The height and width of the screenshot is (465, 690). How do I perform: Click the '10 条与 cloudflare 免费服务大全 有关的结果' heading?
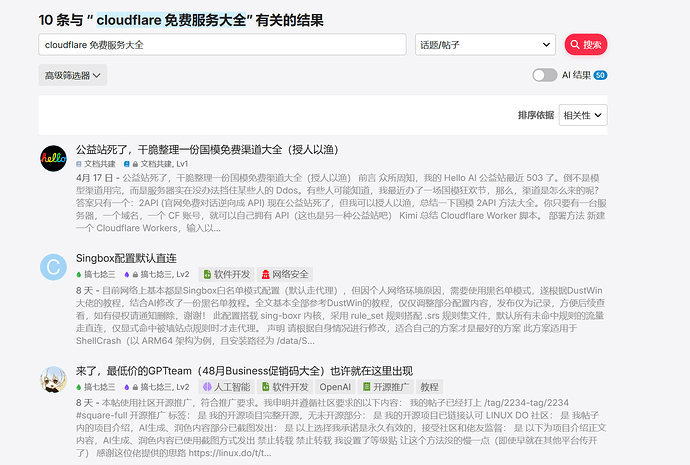181,20
